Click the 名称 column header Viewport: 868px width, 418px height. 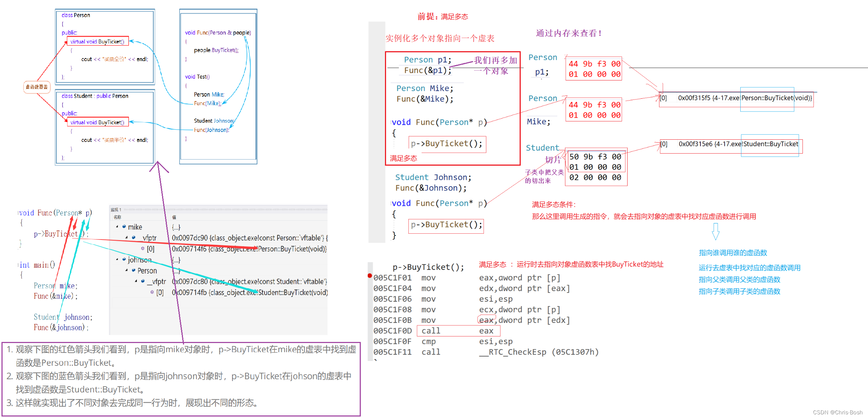117,217
